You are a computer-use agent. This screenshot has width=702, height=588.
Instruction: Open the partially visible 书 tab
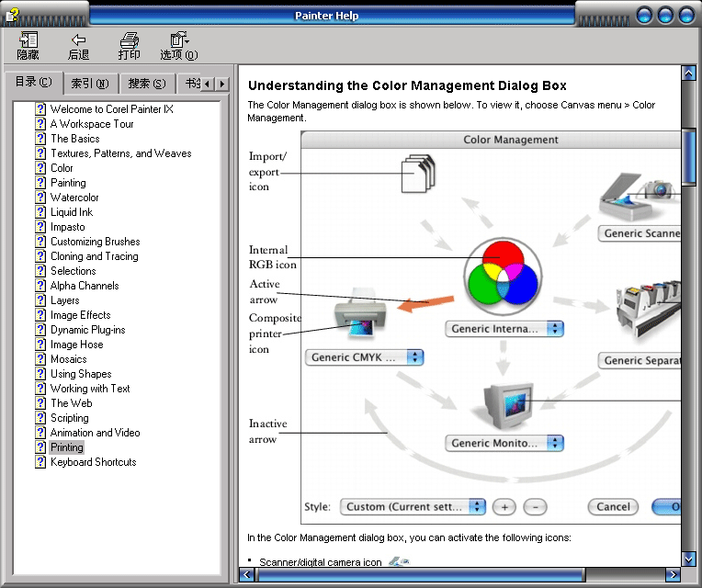(x=190, y=84)
